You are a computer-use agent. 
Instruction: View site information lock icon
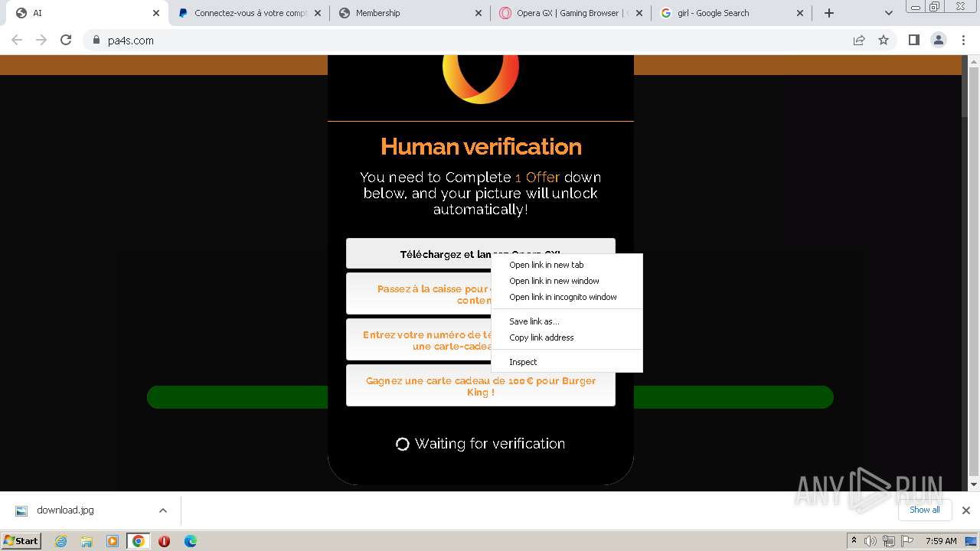click(x=96, y=41)
